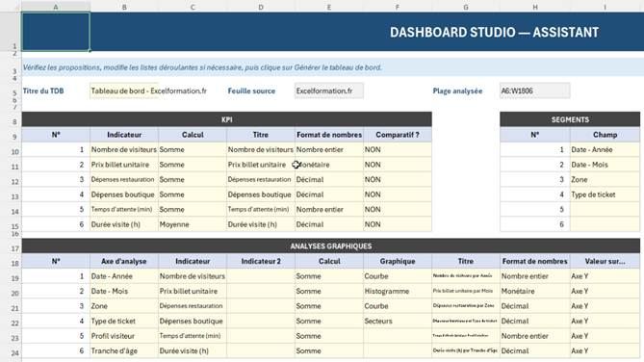The width and height of the screenshot is (644, 362).
Task: Edit the Titre du TDB field value
Action: click(124, 90)
